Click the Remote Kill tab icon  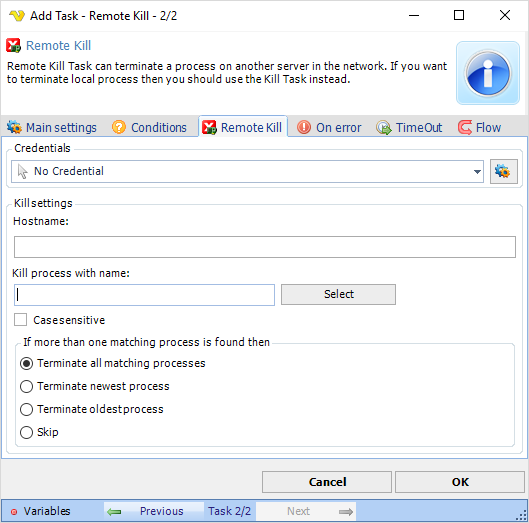(209, 127)
